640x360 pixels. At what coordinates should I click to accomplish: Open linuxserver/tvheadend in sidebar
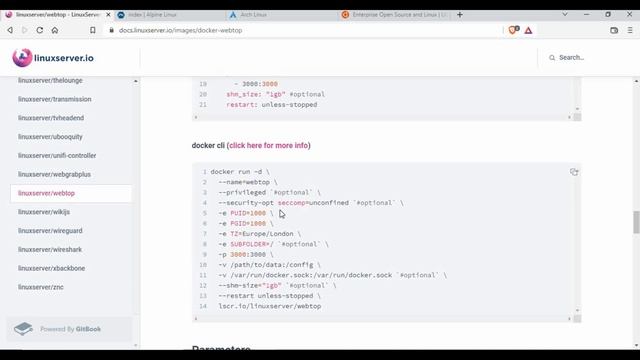(x=51, y=118)
